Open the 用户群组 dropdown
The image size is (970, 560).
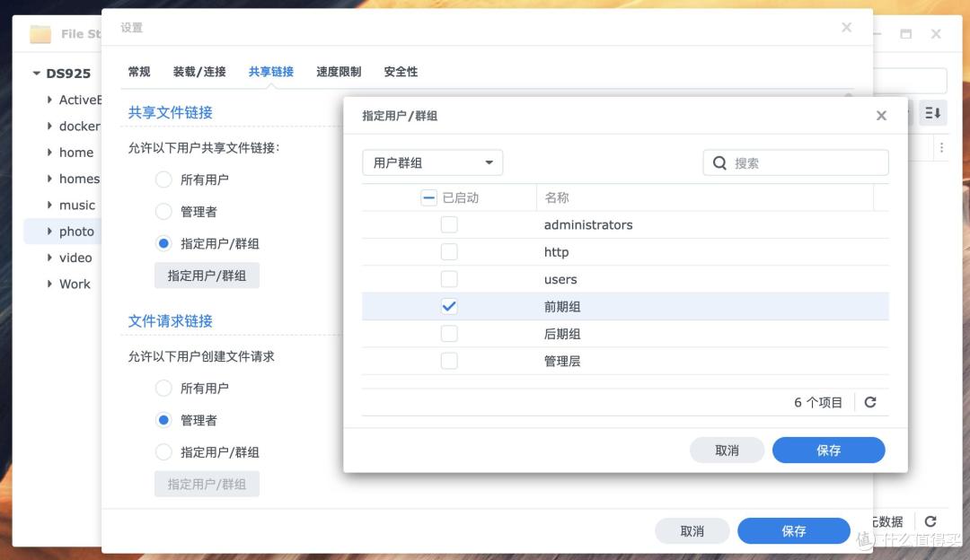432,162
